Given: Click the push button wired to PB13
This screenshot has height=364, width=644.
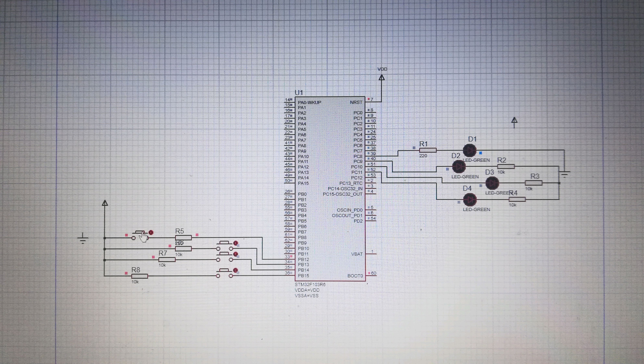Looking at the screenshot, I should tap(224, 246).
